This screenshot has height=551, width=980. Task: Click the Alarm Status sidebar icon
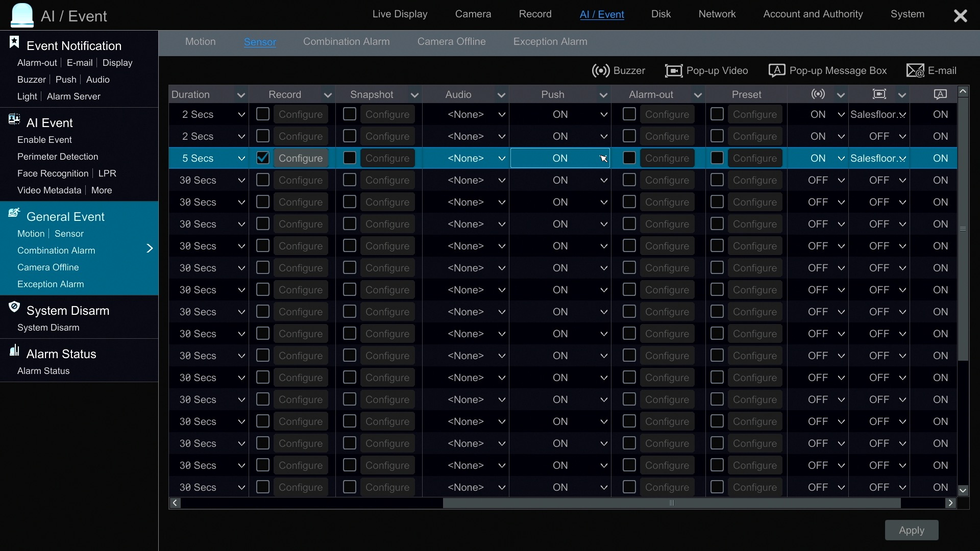pyautogui.click(x=14, y=350)
